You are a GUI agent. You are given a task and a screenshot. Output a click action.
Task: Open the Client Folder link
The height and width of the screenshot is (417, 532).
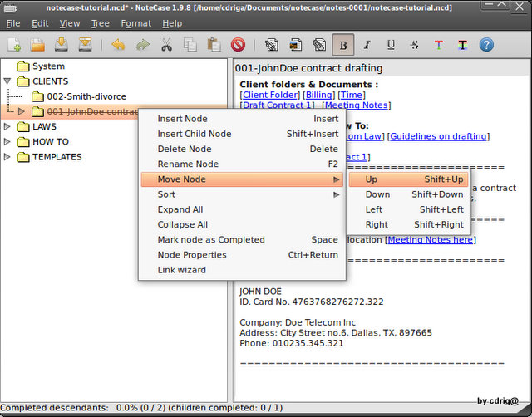tap(270, 95)
